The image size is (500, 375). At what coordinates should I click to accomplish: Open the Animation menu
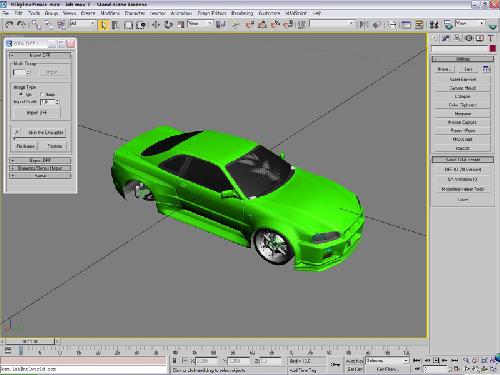point(181,13)
